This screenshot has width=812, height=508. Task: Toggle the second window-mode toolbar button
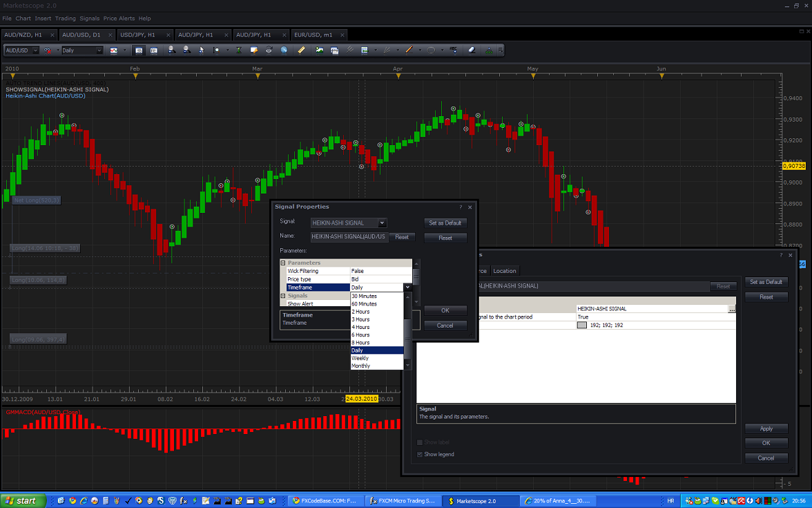click(154, 50)
